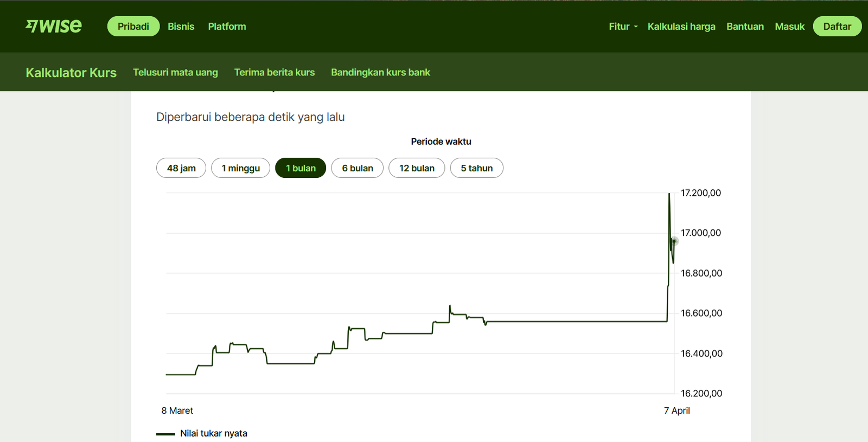
Task: Select the 1 minggu time period
Action: click(240, 168)
